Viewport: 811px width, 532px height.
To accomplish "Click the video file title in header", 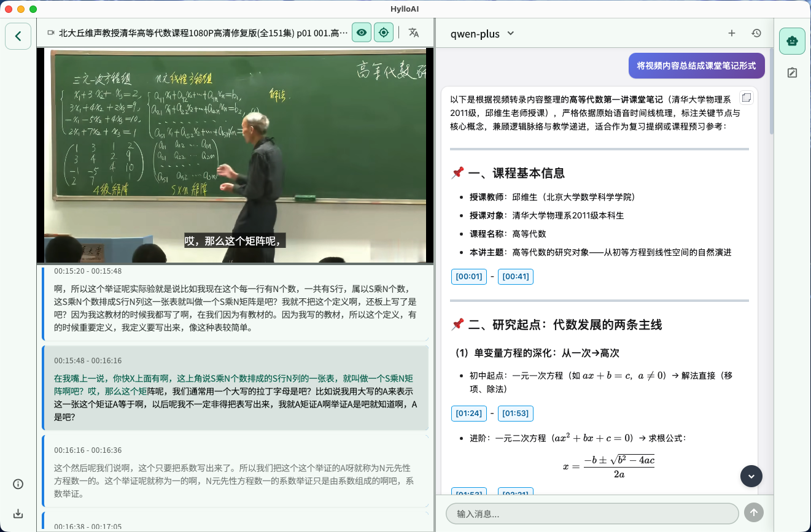I will 203,33.
